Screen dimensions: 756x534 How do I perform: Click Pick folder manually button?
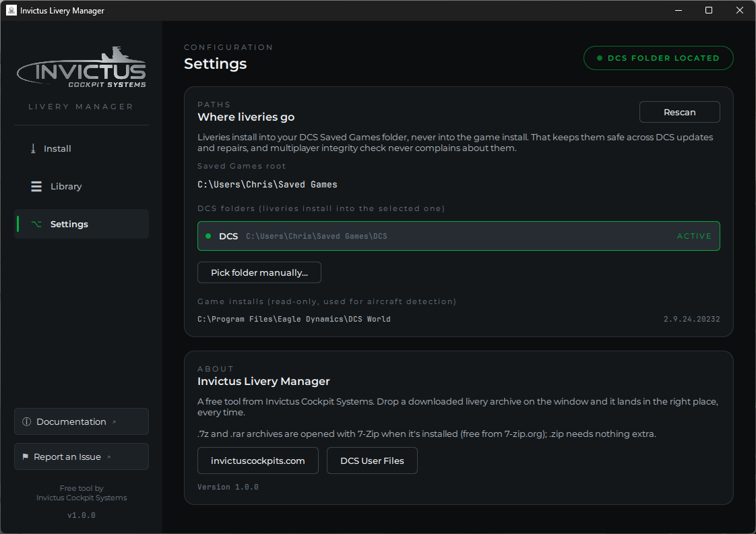[x=259, y=272]
